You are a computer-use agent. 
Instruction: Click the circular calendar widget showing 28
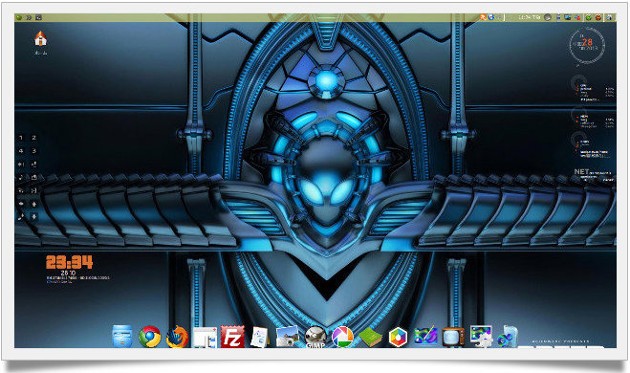point(587,45)
